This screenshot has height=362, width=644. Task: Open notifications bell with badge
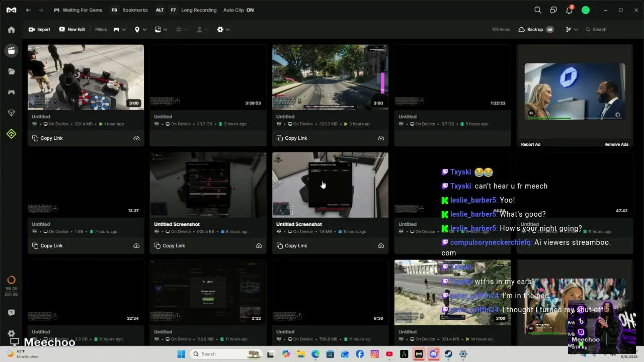point(569,10)
